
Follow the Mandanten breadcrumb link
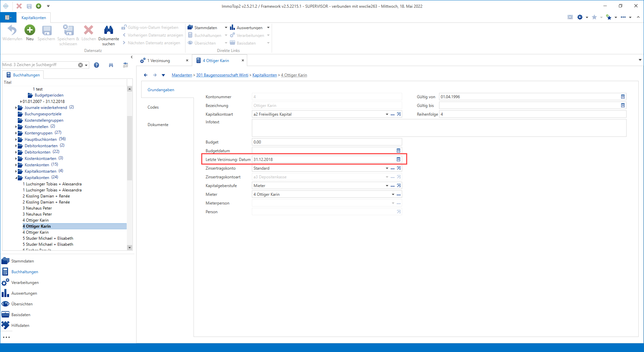click(182, 75)
